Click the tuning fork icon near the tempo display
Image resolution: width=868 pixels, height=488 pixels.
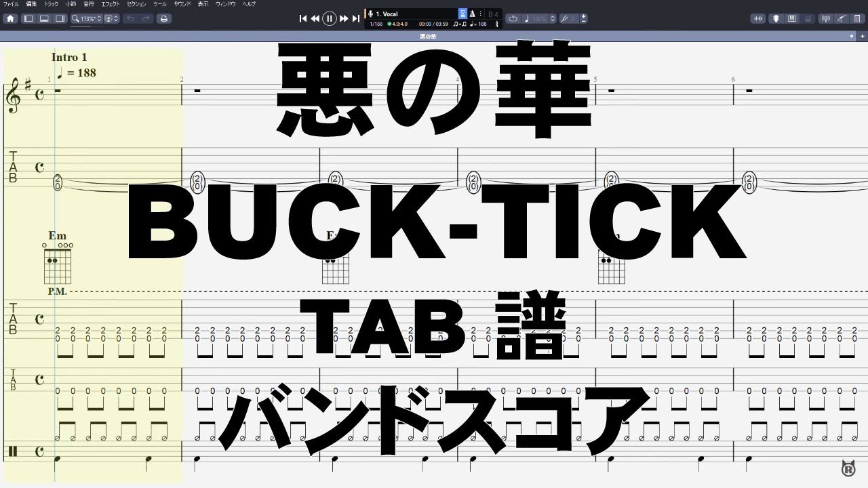coord(496,22)
